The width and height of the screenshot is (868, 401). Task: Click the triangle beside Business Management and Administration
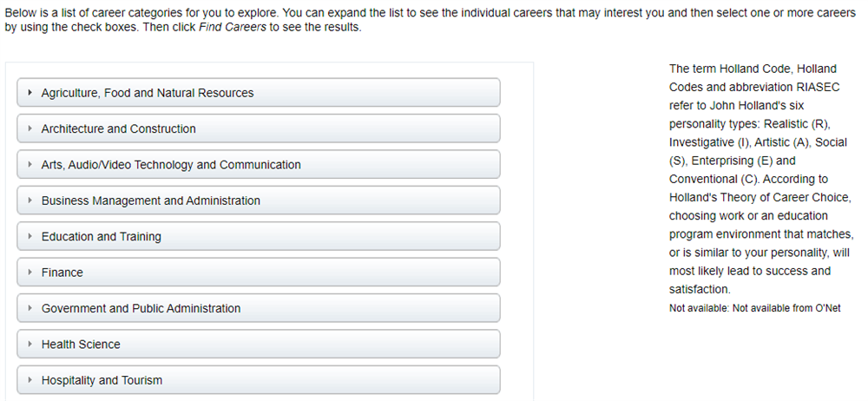tap(30, 200)
